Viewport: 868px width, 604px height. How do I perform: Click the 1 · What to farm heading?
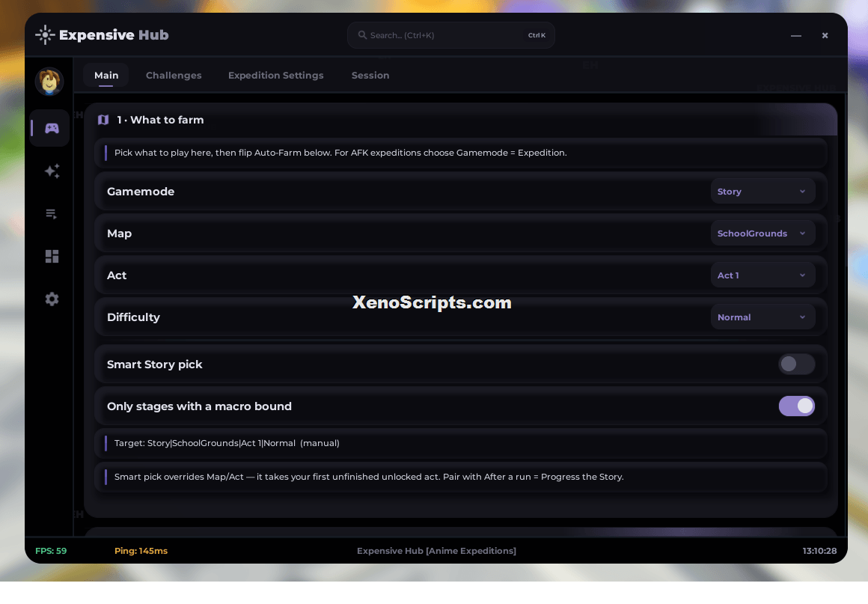(x=160, y=121)
